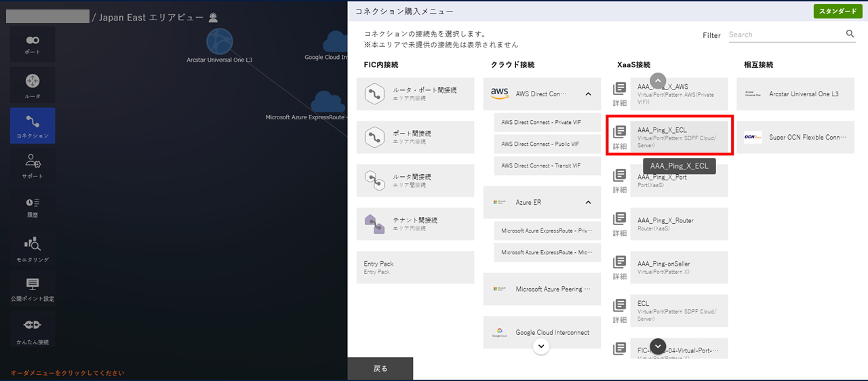This screenshot has height=381, width=868.
Task: Select the コネクション sidebar menu
Action: coord(33,125)
